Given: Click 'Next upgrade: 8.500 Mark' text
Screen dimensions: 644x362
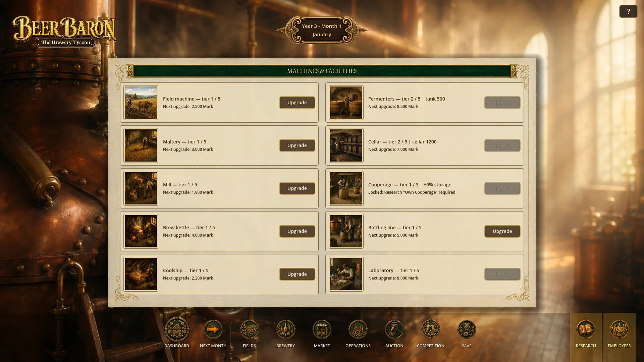Looking at the screenshot, I should tap(393, 107).
